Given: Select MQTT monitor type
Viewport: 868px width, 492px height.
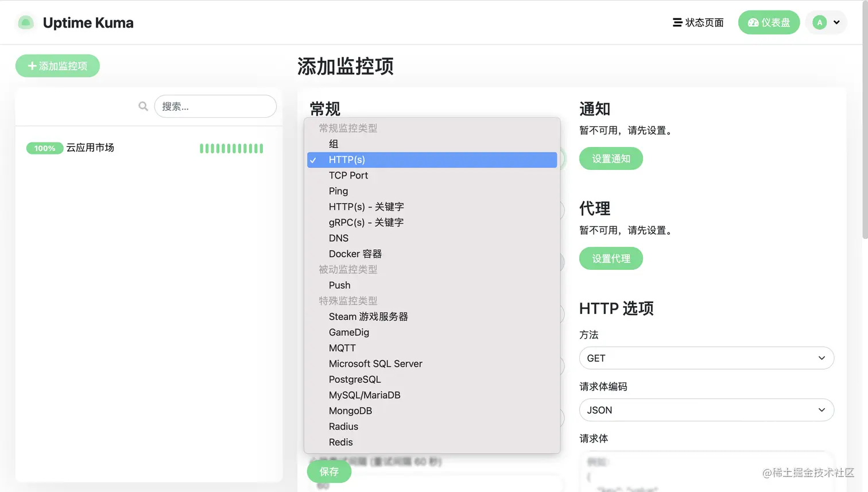Looking at the screenshot, I should [x=432, y=348].
